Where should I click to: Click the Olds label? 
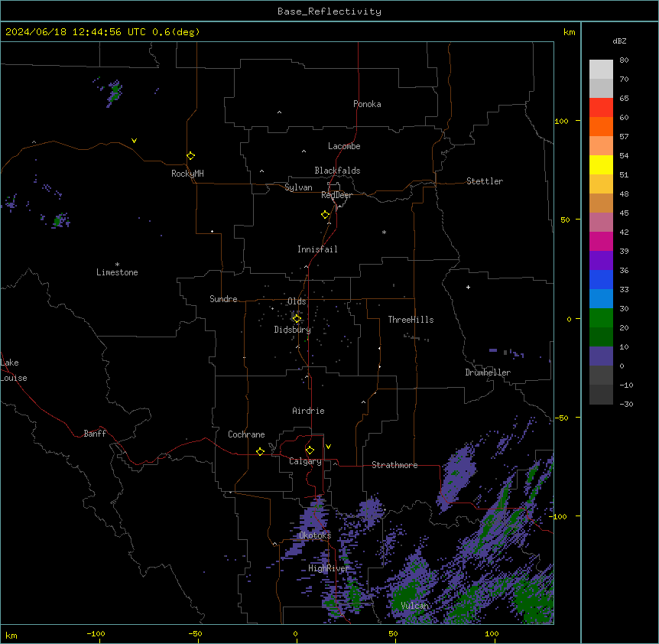(297, 301)
